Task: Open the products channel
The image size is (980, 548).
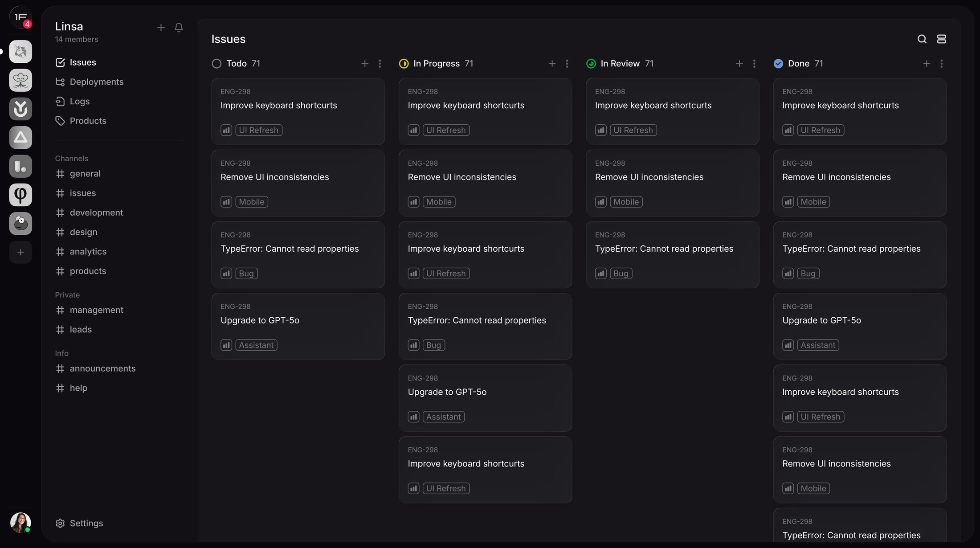Action: click(x=81, y=271)
